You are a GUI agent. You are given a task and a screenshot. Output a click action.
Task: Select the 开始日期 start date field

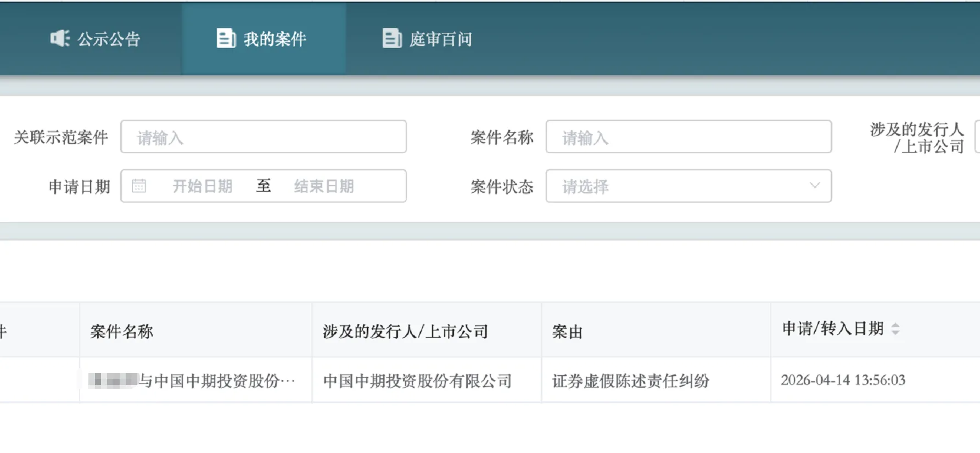pyautogui.click(x=203, y=186)
